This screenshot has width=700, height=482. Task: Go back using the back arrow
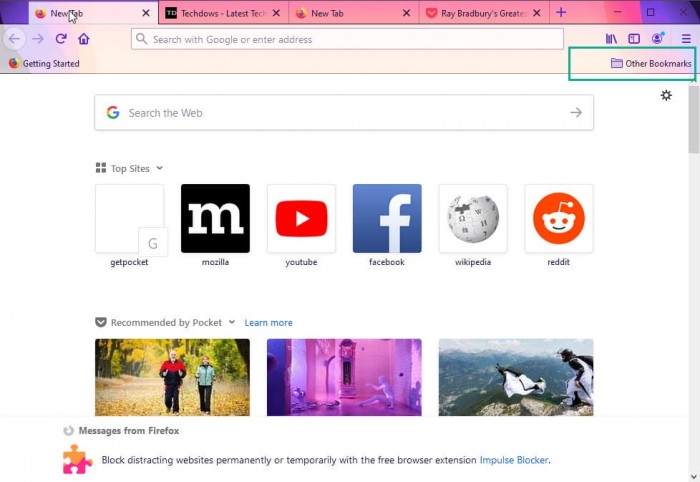click(14, 39)
